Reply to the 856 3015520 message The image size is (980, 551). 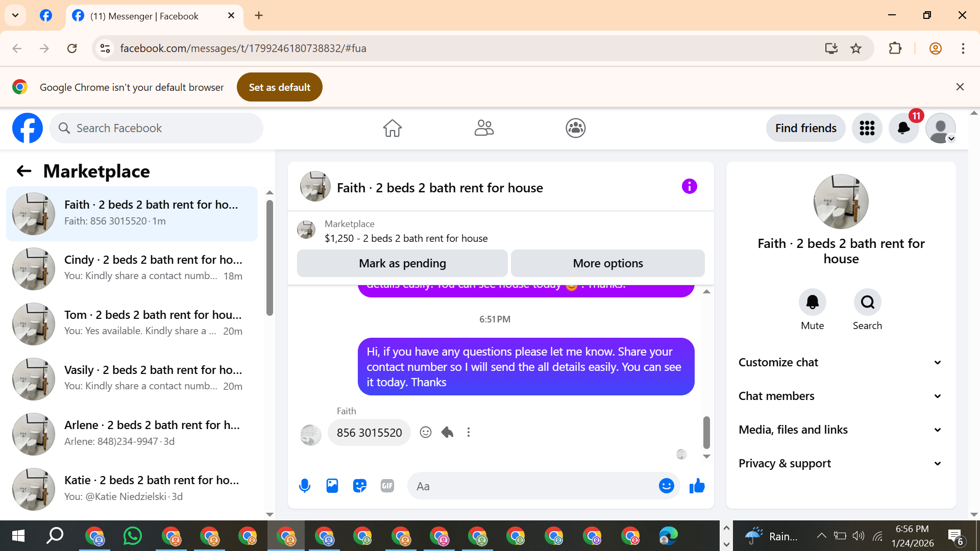447,433
